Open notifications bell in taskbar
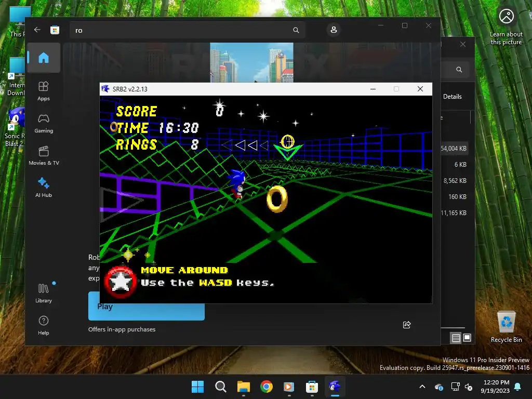The width and height of the screenshot is (532, 399). tap(518, 387)
